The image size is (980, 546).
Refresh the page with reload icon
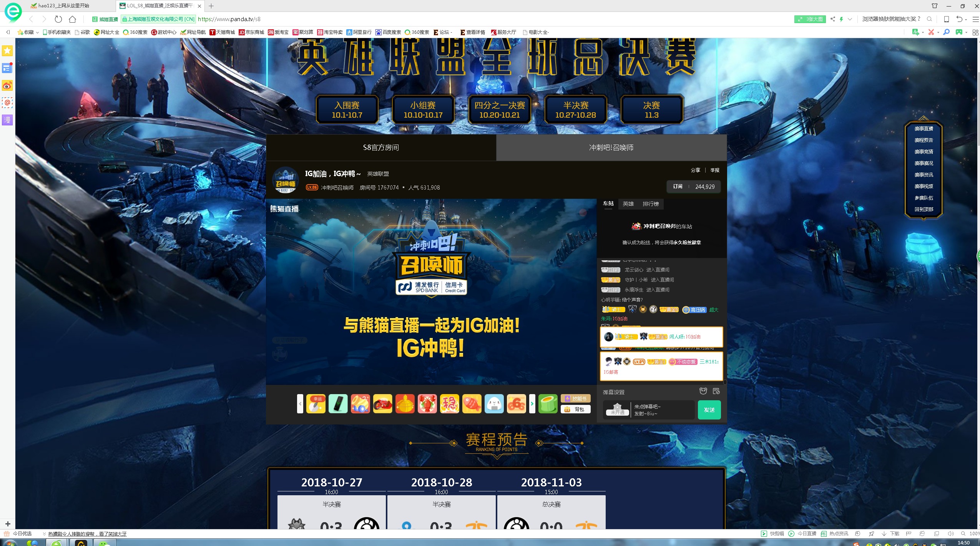click(x=58, y=19)
